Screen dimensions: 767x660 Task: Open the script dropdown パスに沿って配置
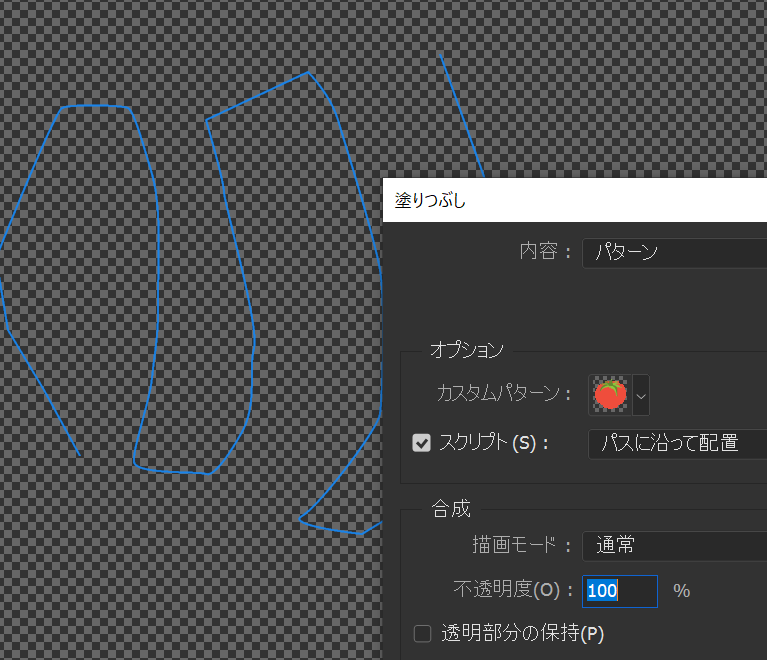(x=677, y=443)
